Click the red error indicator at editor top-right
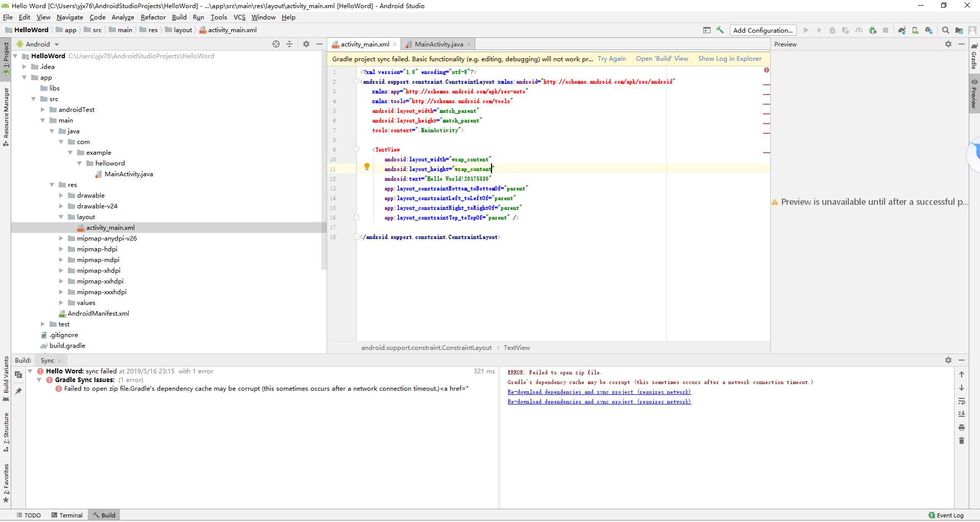This screenshot has height=522, width=980. point(767,70)
